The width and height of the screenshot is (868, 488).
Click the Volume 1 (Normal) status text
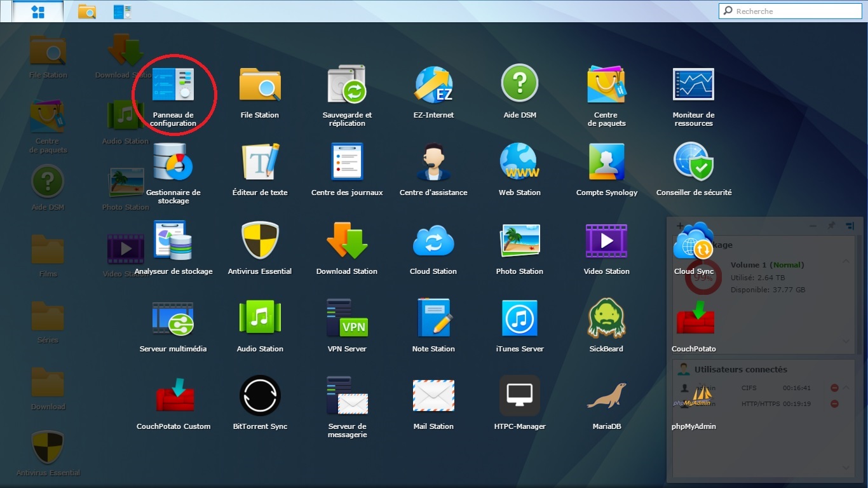pyautogui.click(x=767, y=265)
